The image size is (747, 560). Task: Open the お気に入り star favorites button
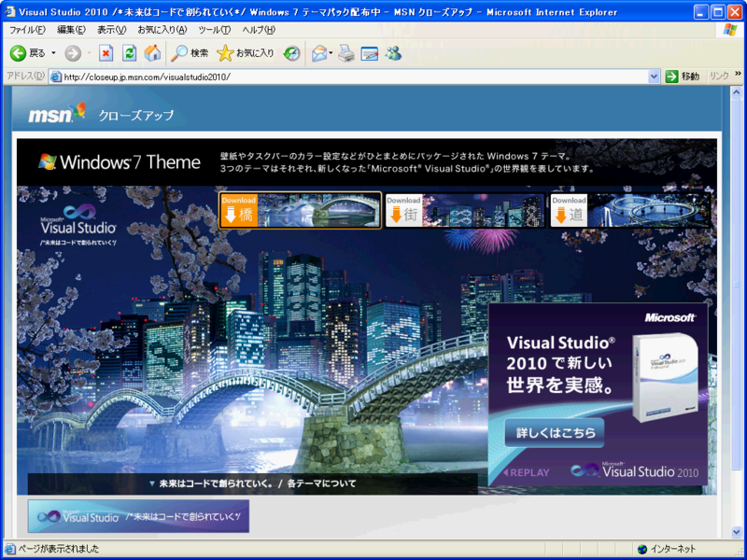coord(246,53)
